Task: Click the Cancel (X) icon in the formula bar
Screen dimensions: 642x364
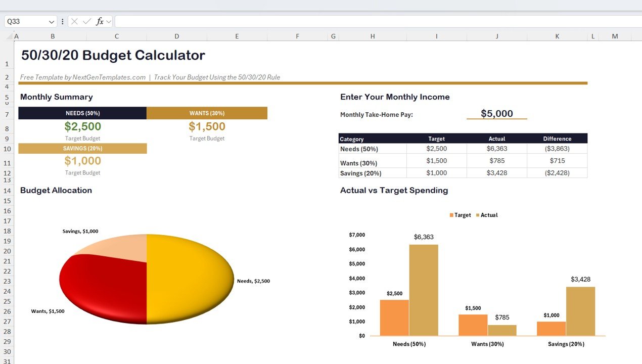Action: [x=74, y=21]
